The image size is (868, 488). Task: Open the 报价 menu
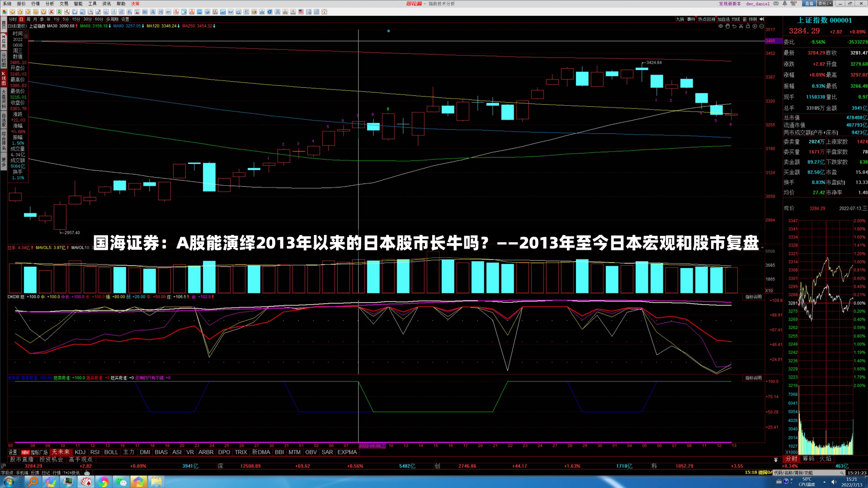click(21, 4)
